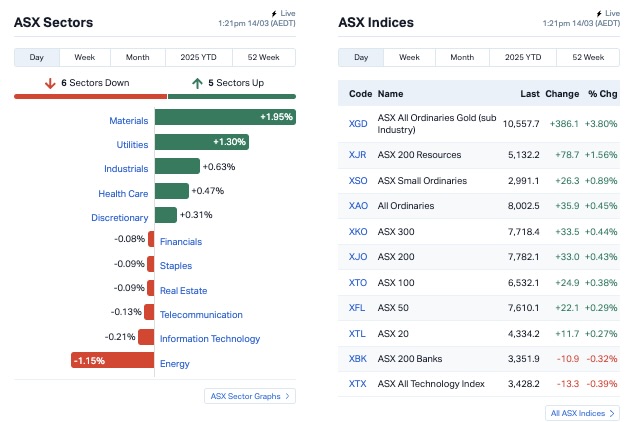Click the Last column header
The width and height of the screenshot is (633, 422).
(x=530, y=94)
